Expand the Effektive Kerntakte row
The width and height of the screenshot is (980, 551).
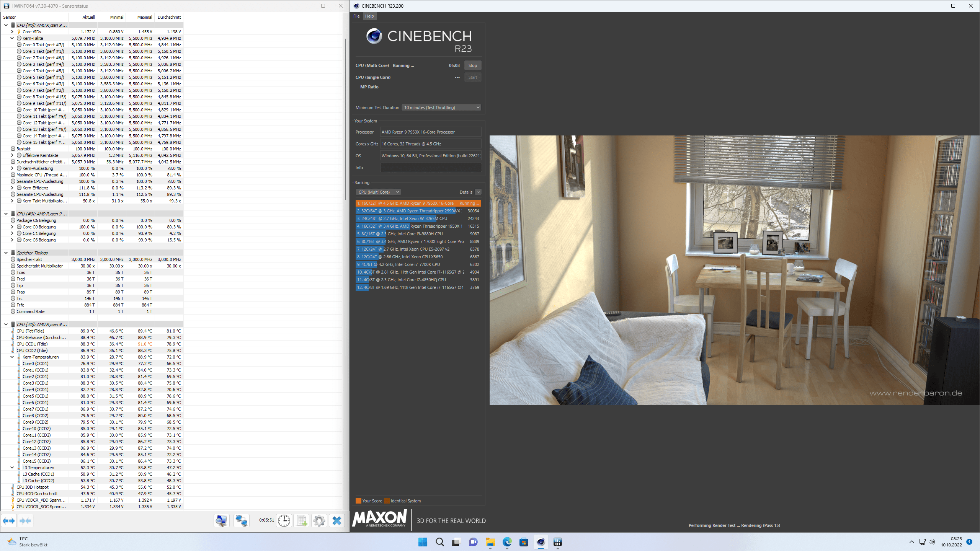pos(12,155)
